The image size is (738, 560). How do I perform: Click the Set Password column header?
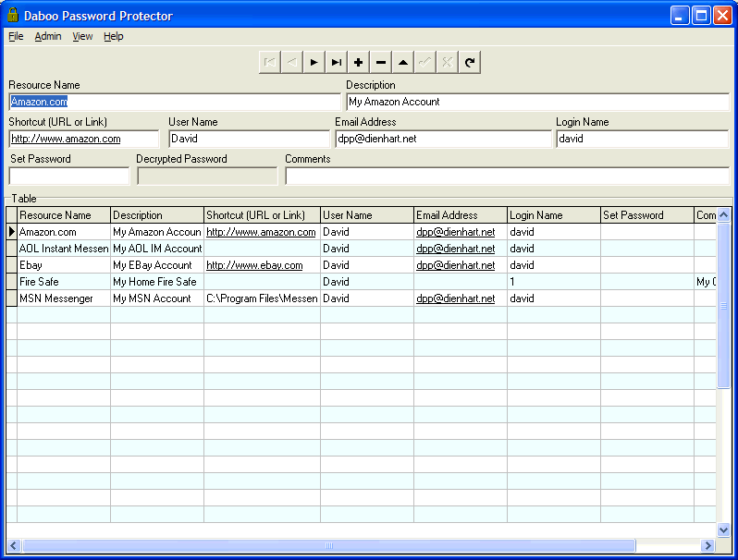click(647, 215)
